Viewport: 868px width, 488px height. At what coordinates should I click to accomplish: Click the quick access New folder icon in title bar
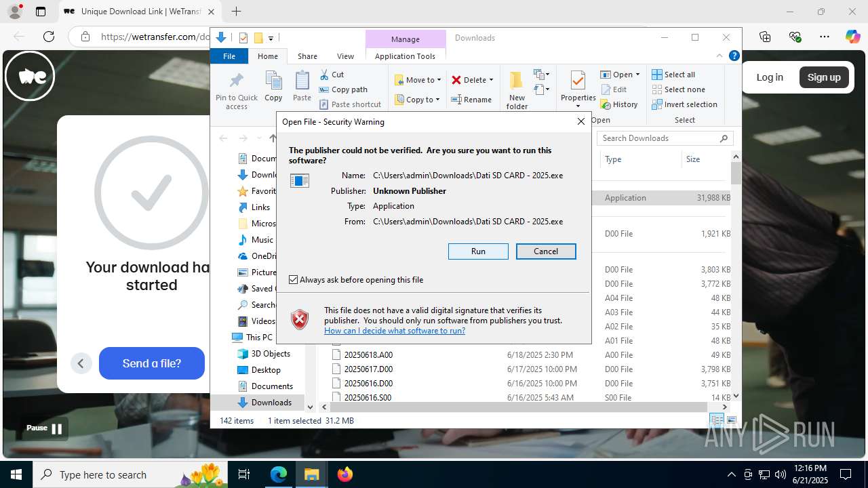coord(258,38)
